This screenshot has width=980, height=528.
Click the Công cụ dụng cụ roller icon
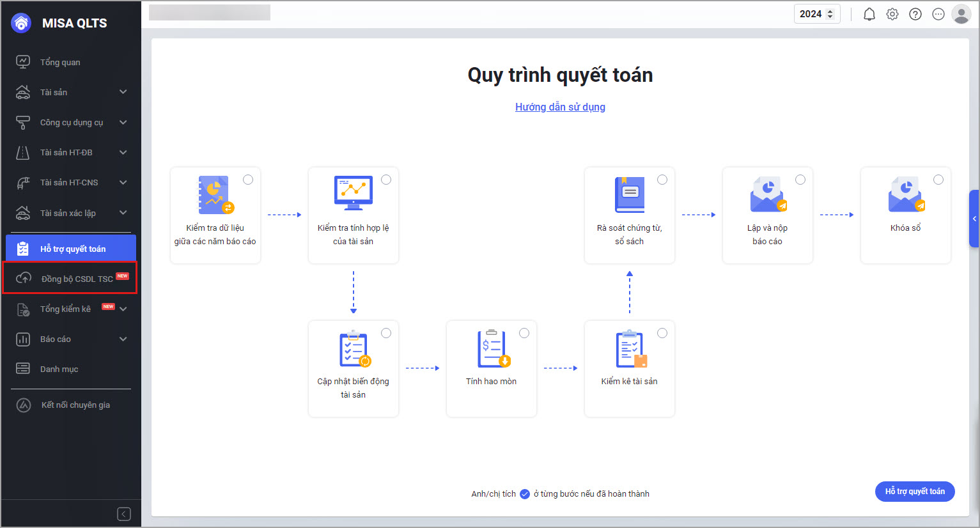23,122
